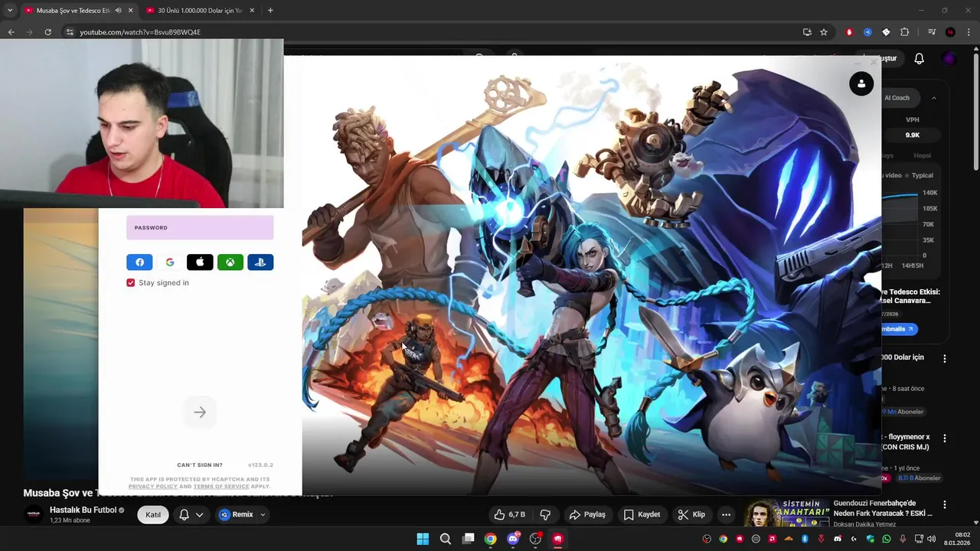
Task: Open the Bluetooth tray icon
Action: [x=805, y=539]
